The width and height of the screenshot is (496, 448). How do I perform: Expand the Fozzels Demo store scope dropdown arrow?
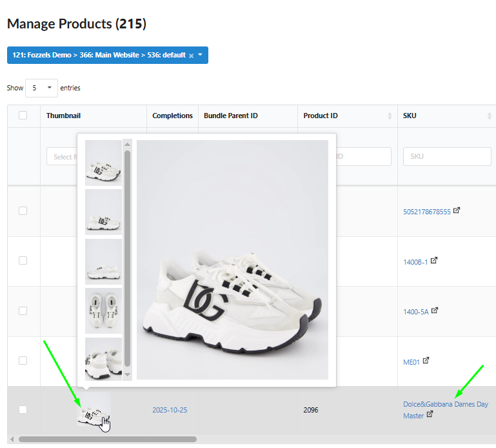pyautogui.click(x=200, y=55)
